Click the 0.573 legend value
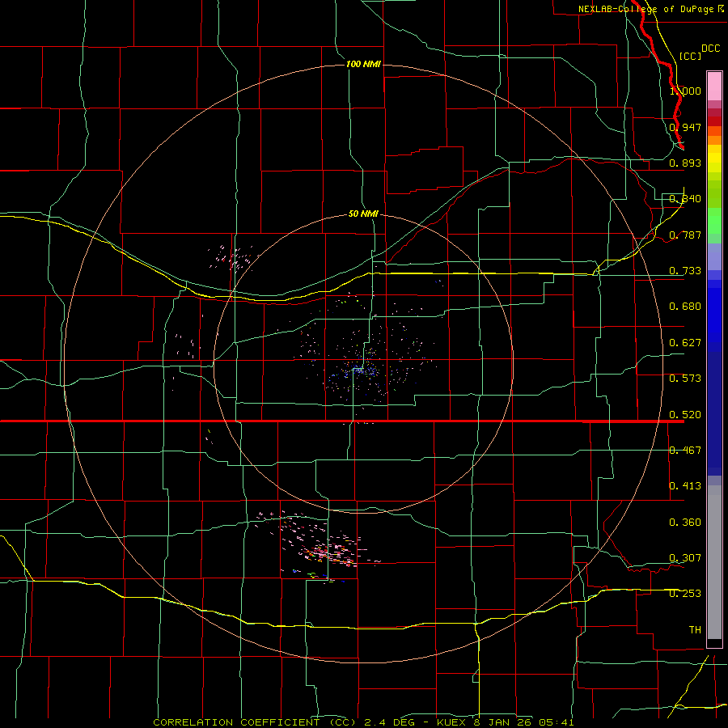 point(685,379)
